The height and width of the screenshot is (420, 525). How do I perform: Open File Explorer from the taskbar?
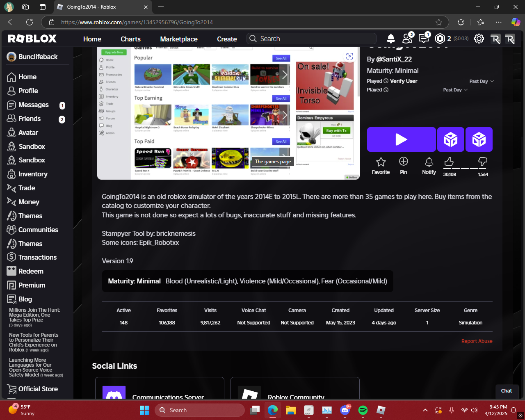tap(291, 410)
